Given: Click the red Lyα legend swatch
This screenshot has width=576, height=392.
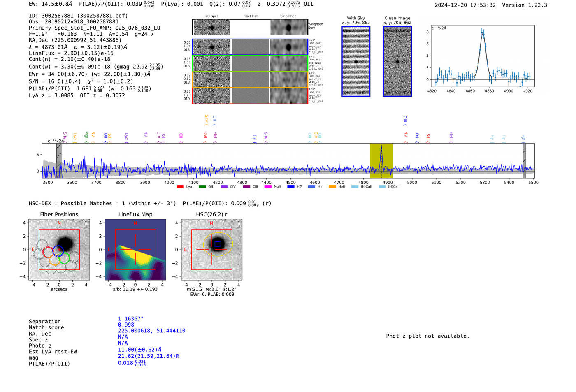Looking at the screenshot, I should click(180, 187).
